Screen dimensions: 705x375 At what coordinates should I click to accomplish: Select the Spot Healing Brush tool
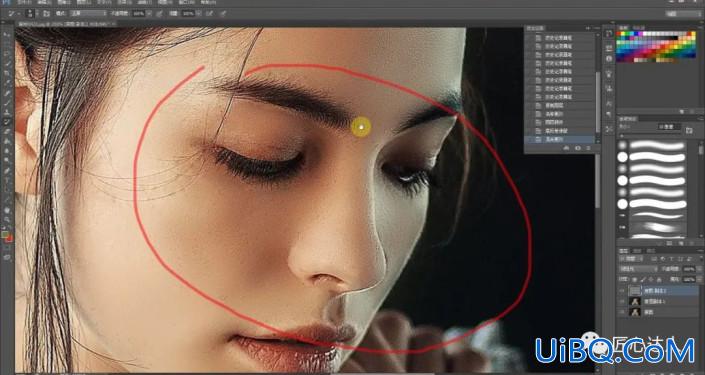8,93
